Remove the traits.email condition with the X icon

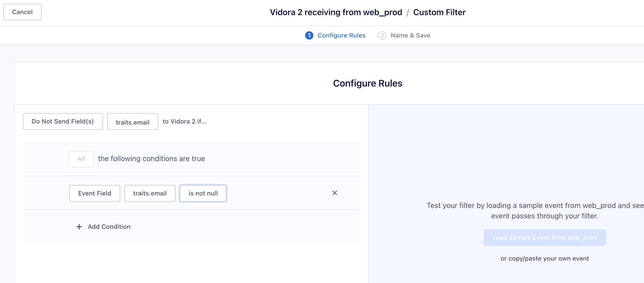(x=335, y=193)
